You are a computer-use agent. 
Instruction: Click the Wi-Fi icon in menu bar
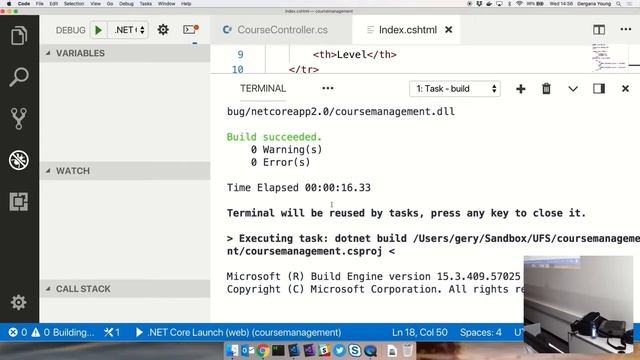(519, 4)
